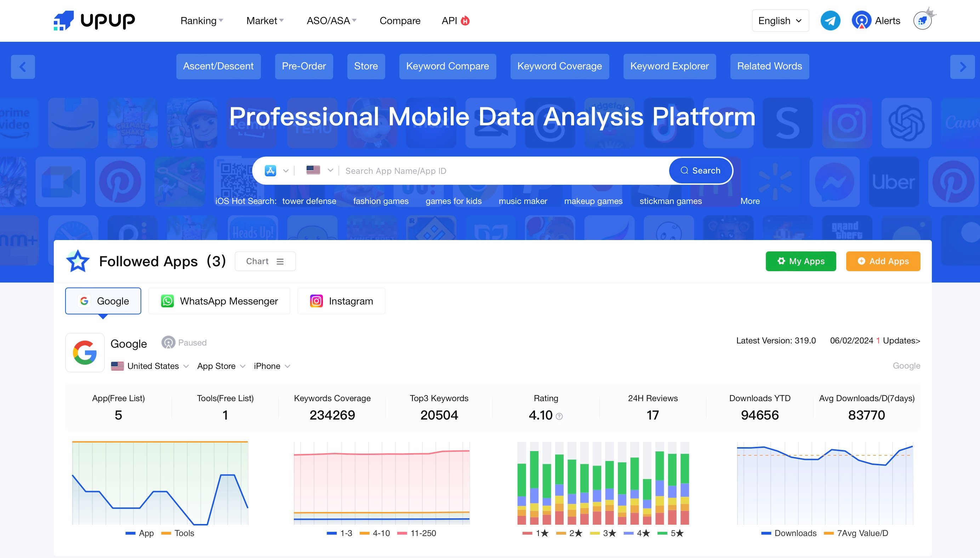Screen dimensions: 980x558
Task: Click the rating help question icon
Action: click(559, 416)
